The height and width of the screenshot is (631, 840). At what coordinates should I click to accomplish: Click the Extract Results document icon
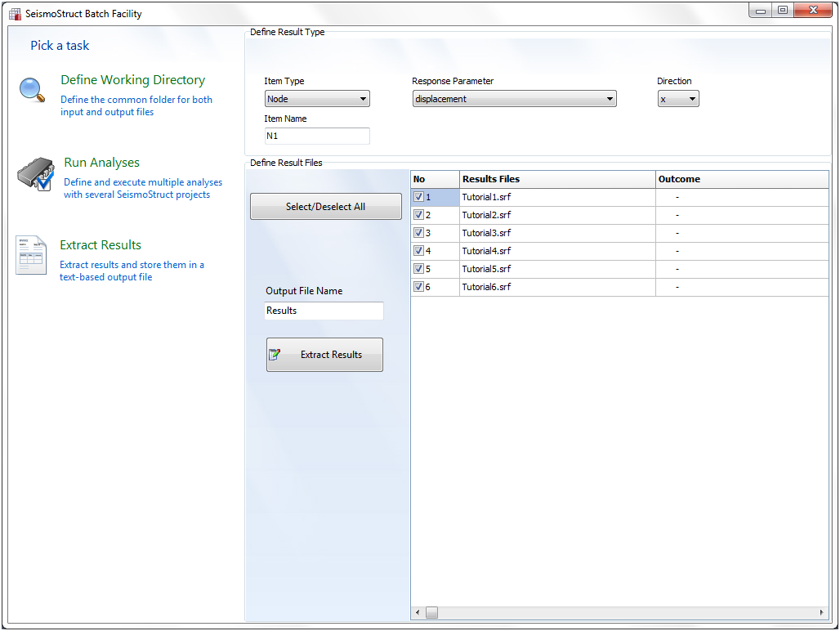(31, 255)
